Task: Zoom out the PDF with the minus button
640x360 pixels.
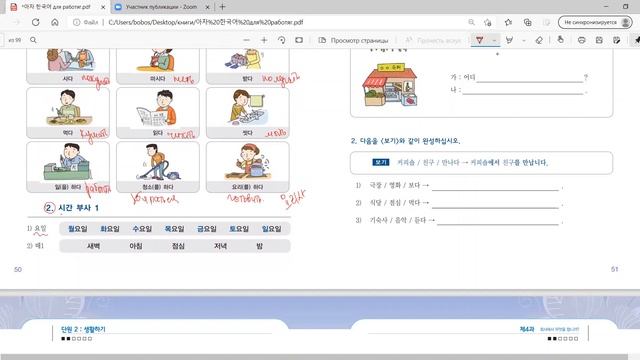Action: (x=246, y=40)
